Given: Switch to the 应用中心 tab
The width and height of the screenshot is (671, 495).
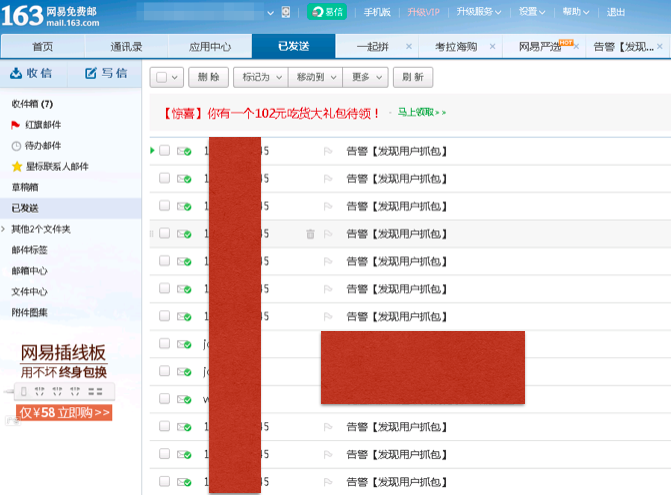Looking at the screenshot, I should 210,47.
